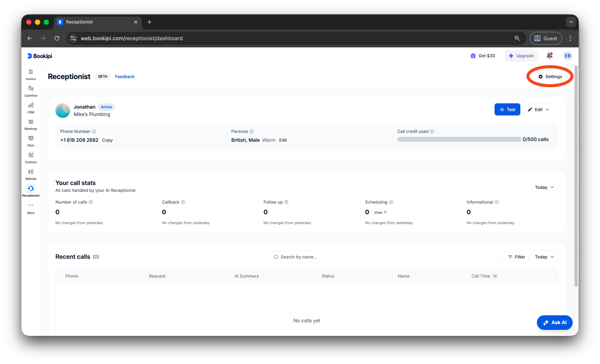
Task: Expand the browser tab search chevron
Action: point(571,22)
